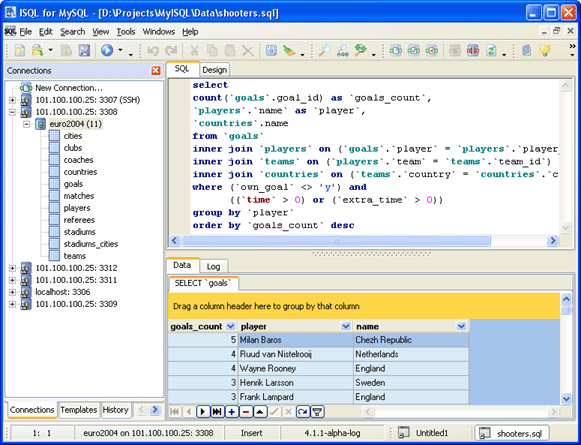Click the Replace icon next to Find
Image resolution: width=581 pixels, height=445 pixels.
(343, 50)
